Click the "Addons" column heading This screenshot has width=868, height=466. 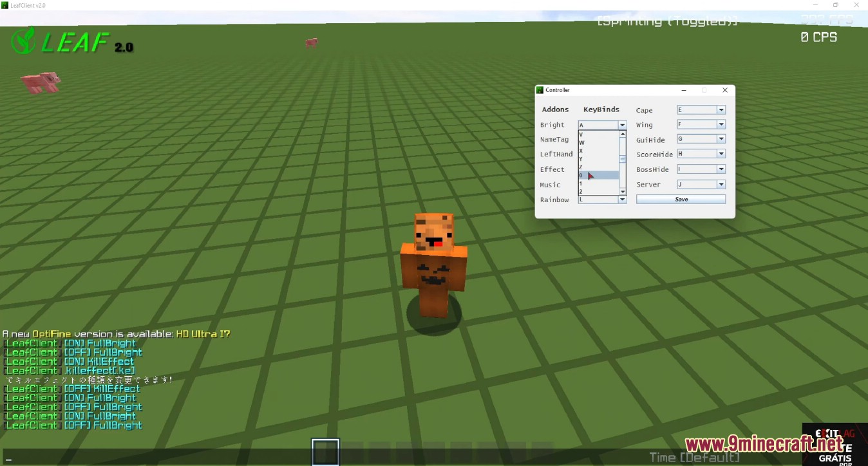[555, 109]
